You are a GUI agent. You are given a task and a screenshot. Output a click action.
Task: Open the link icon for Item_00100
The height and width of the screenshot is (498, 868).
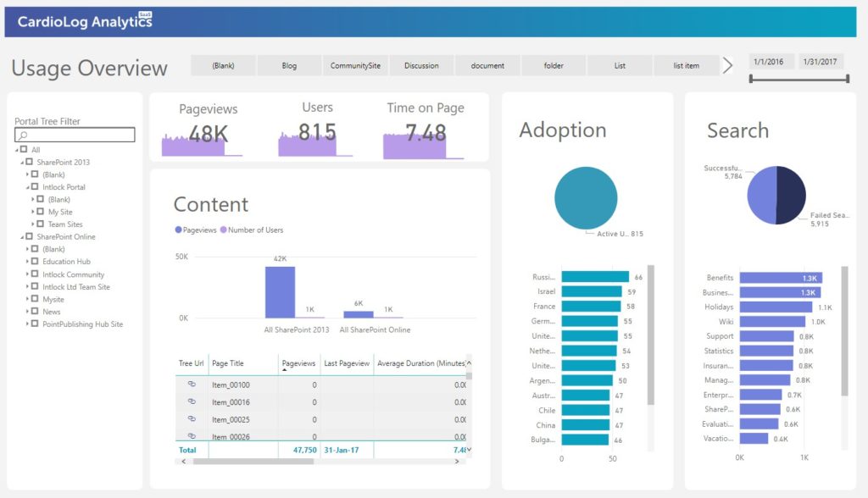192,384
